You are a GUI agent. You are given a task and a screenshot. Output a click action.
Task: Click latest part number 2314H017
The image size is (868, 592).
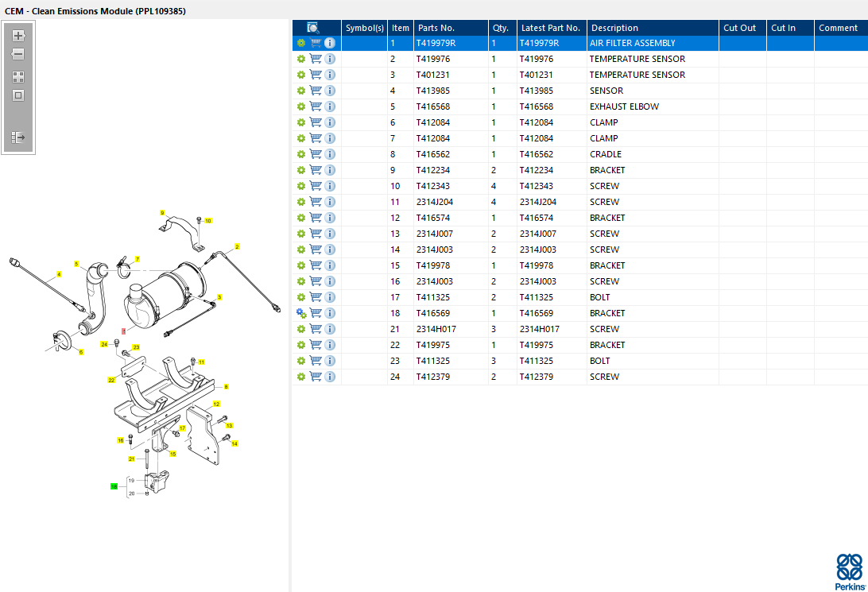(x=540, y=329)
